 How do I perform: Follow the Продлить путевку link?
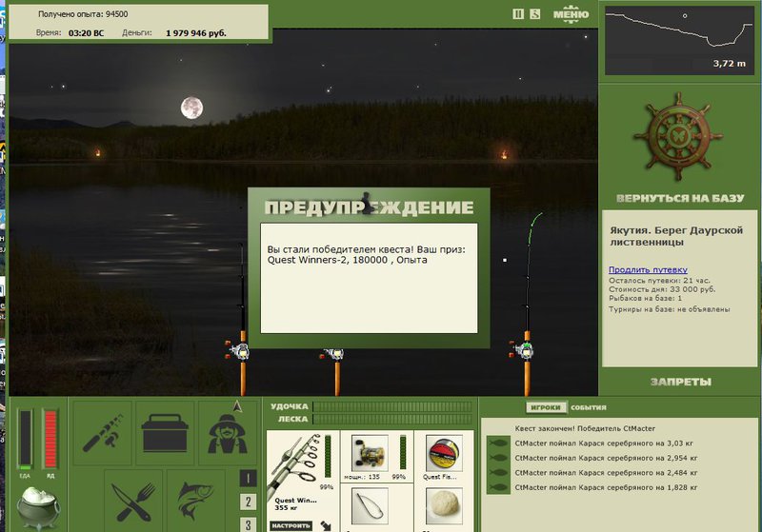(648, 269)
